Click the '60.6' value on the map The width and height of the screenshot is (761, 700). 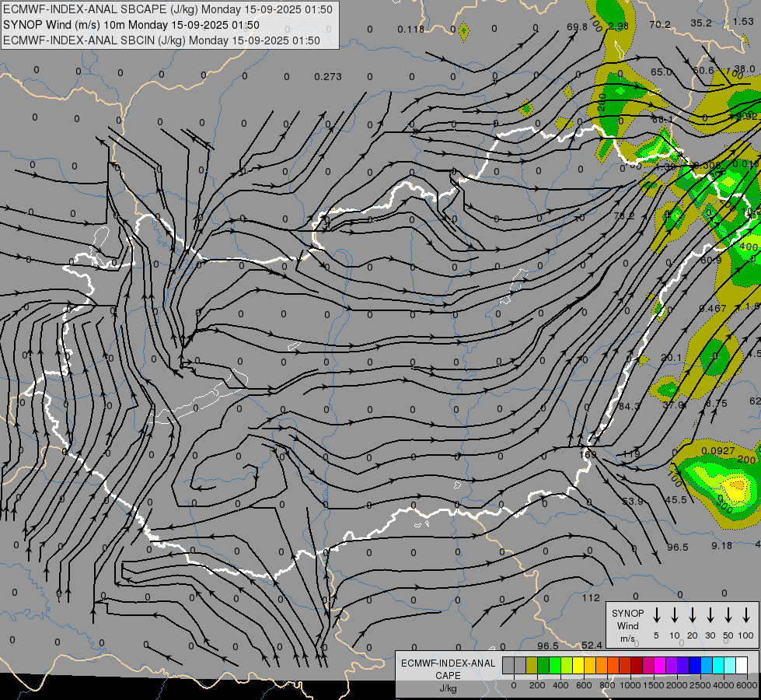703,71
